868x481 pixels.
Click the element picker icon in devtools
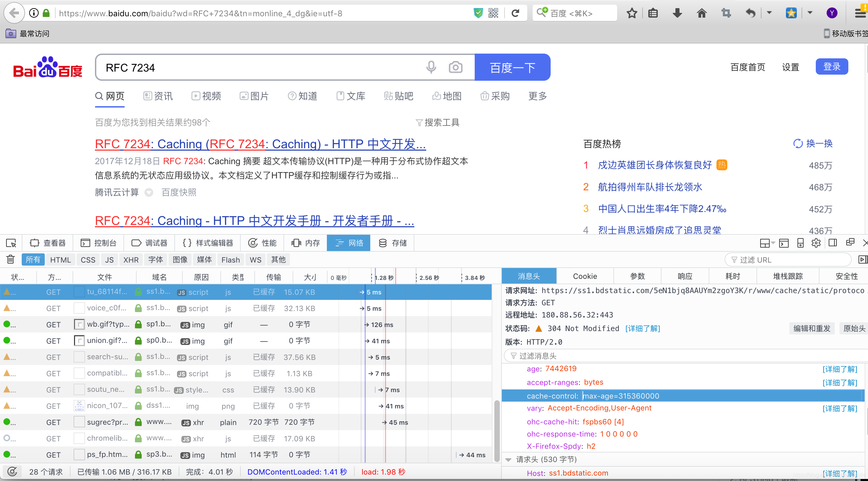point(11,243)
